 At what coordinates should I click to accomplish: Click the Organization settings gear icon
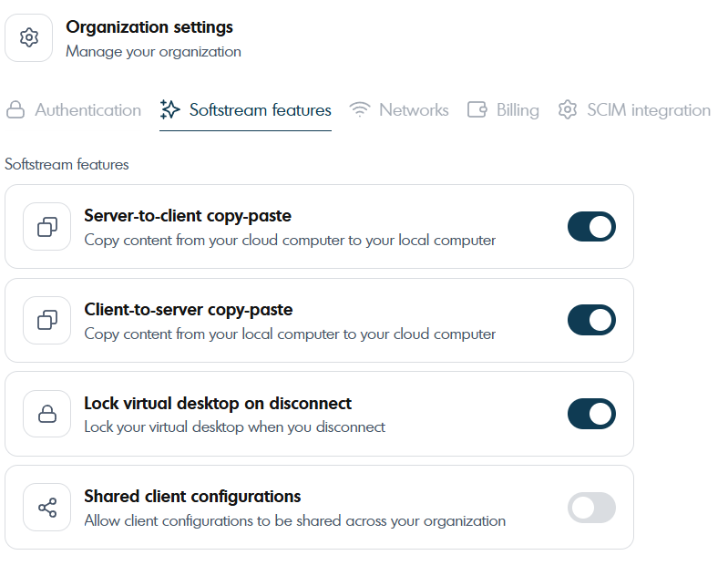(29, 37)
